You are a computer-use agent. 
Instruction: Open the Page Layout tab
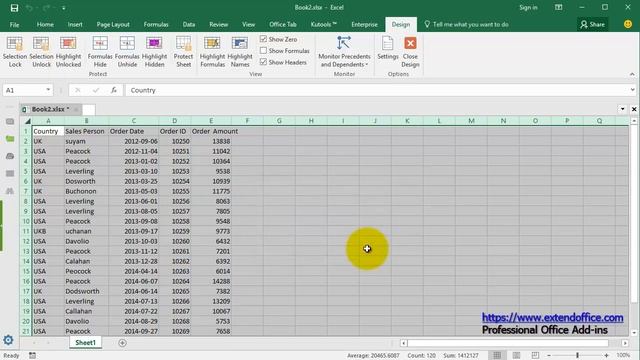tap(113, 24)
